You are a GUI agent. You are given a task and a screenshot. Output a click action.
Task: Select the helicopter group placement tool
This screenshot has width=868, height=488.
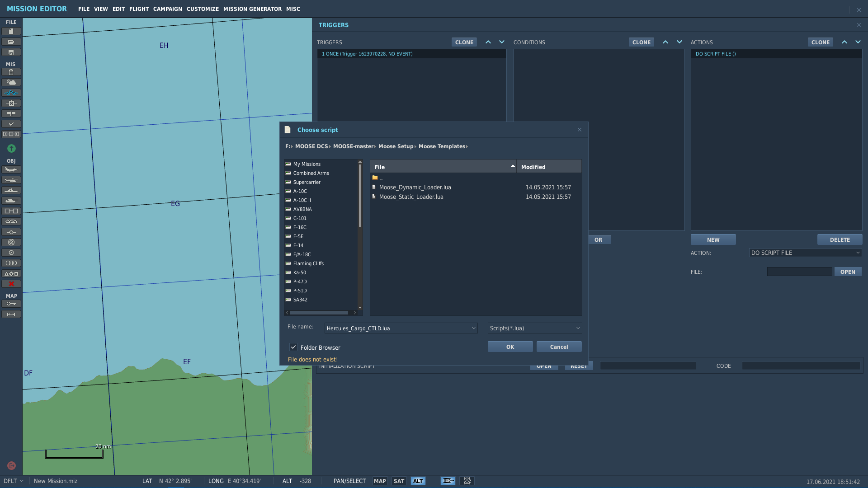point(11,180)
